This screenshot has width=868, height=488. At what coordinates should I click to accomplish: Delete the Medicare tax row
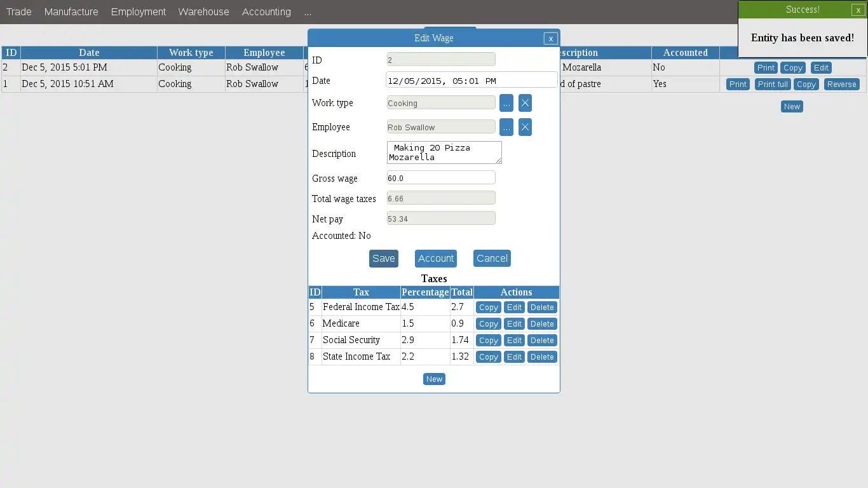[542, 323]
